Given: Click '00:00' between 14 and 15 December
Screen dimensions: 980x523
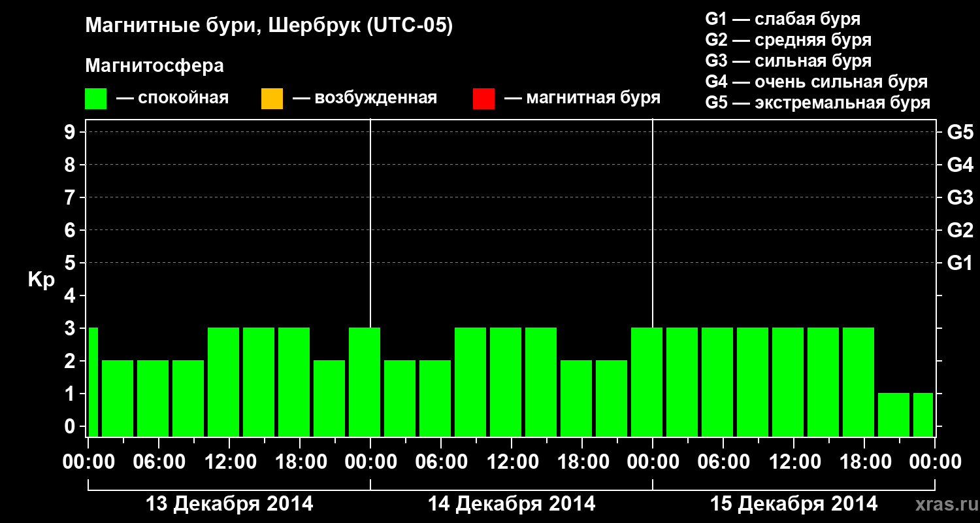Looking at the screenshot, I should click(653, 462).
